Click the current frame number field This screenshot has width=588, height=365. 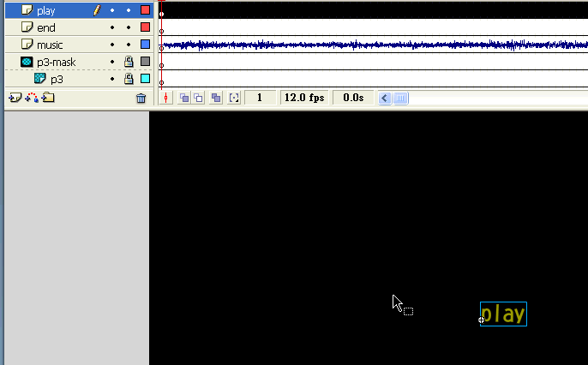tap(260, 98)
